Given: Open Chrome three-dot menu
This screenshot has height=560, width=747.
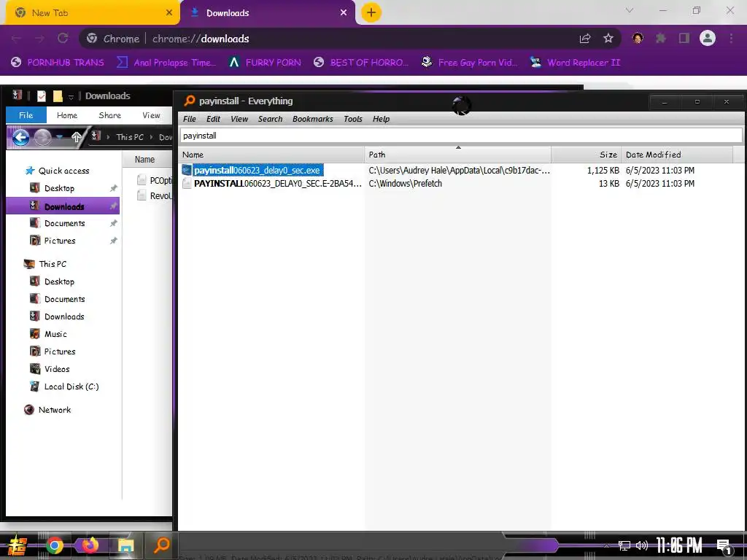Looking at the screenshot, I should [x=731, y=39].
